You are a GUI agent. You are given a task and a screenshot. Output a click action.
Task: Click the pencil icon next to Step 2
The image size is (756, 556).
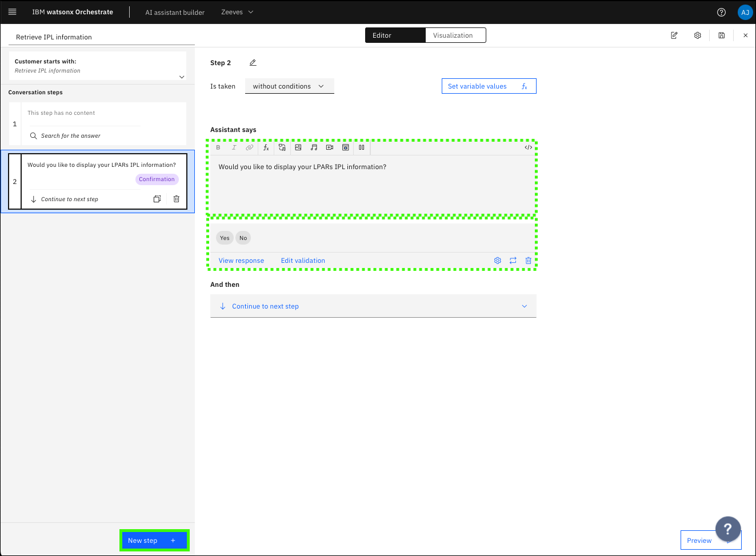[253, 63]
